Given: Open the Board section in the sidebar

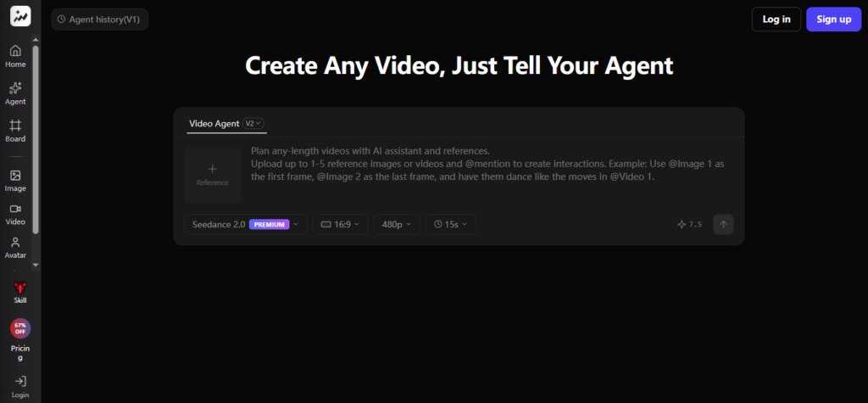Looking at the screenshot, I should tap(15, 132).
